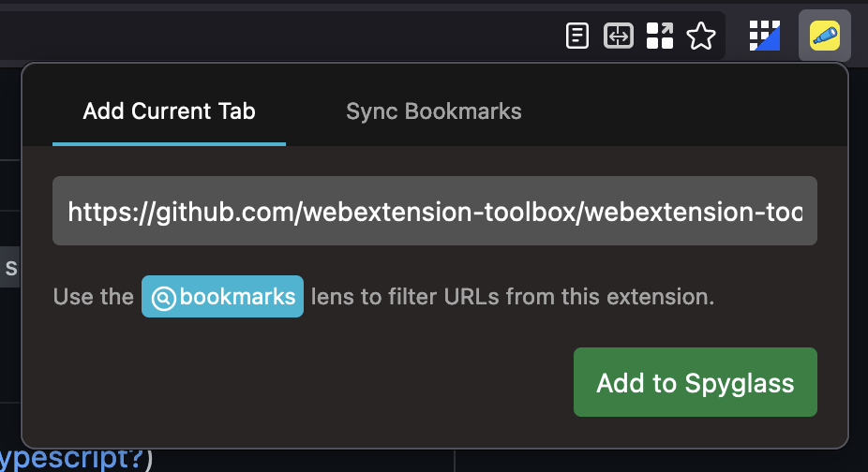This screenshot has height=472, width=868.
Task: Switch to the Add Current Tab tab
Action: [x=169, y=111]
